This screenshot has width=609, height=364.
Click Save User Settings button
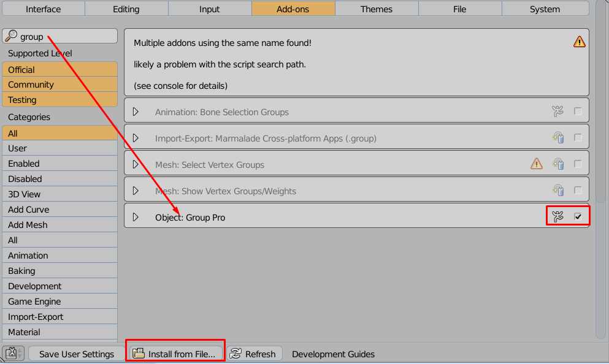[77, 354]
